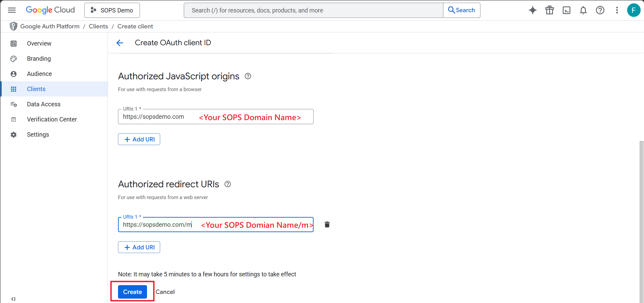Click the JavaScript origins URI input field
Screen dimensions: 644x303
coord(158,117)
